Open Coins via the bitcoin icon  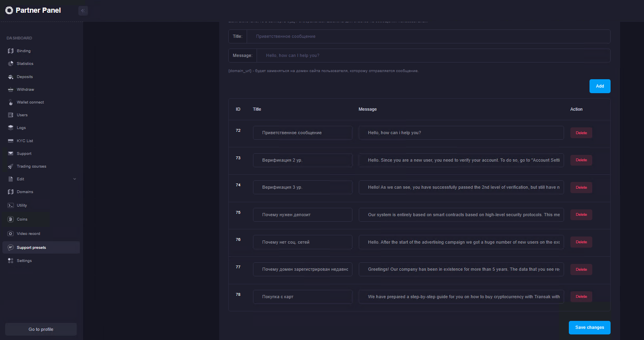[x=11, y=219]
